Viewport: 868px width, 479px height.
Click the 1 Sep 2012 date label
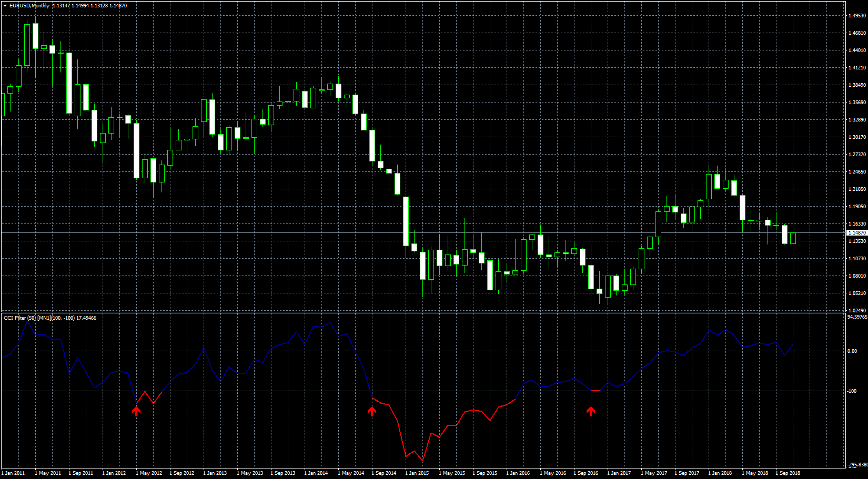(181, 473)
